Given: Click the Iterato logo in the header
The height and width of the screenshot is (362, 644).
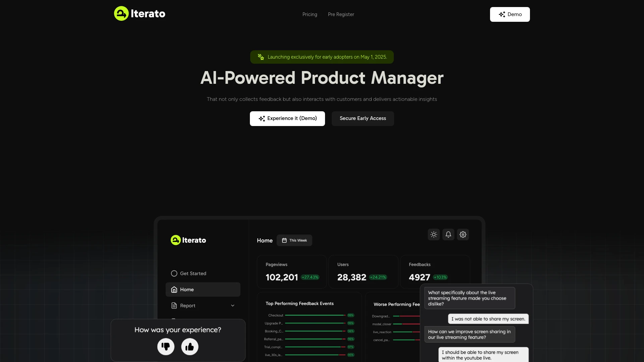Looking at the screenshot, I should (139, 13).
